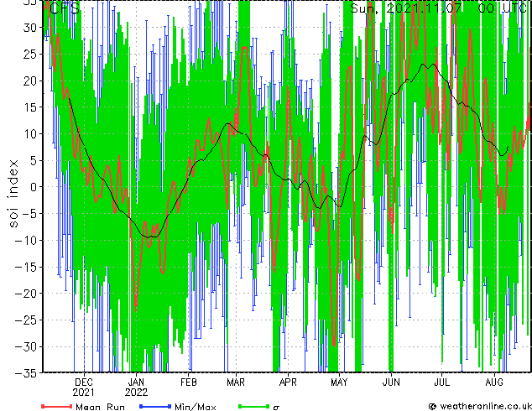Click the APR month axis label
This screenshot has height=411, width=532.
click(x=288, y=382)
